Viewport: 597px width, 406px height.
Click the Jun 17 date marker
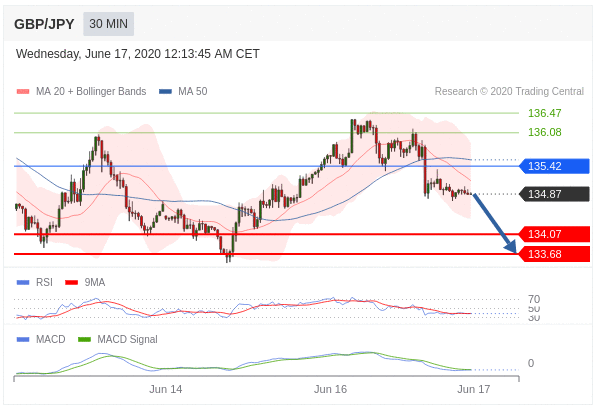474,389
